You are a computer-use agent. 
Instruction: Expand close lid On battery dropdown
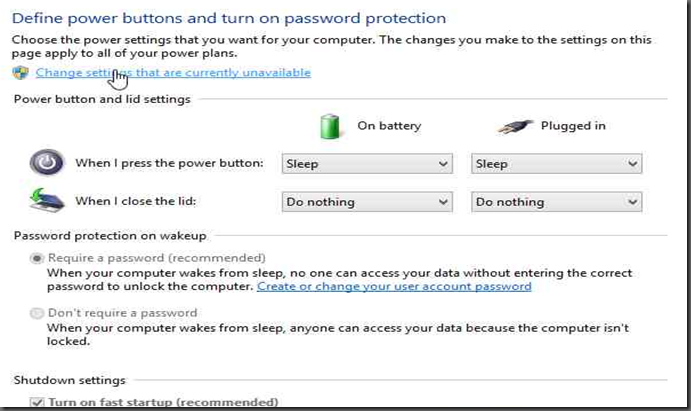point(367,202)
